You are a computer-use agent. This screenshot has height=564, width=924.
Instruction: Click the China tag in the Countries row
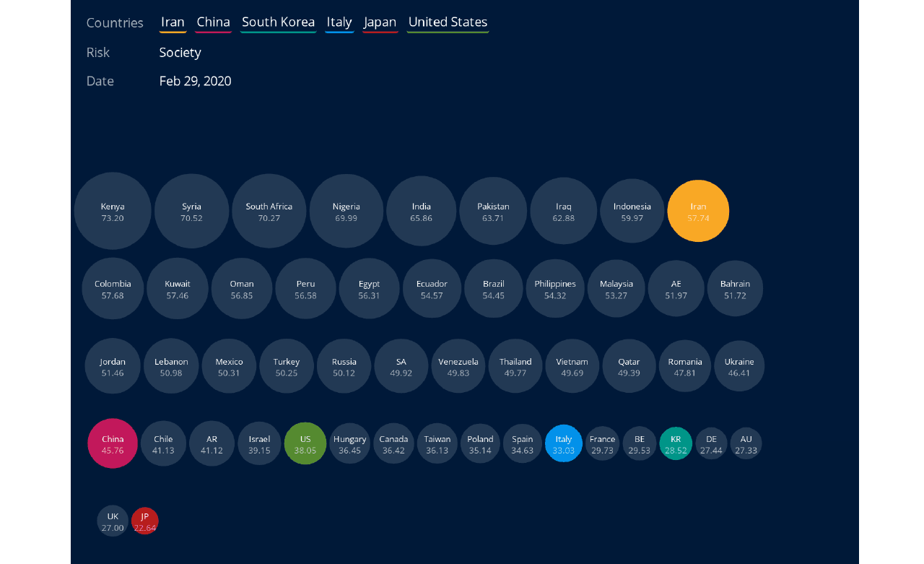pos(213,22)
